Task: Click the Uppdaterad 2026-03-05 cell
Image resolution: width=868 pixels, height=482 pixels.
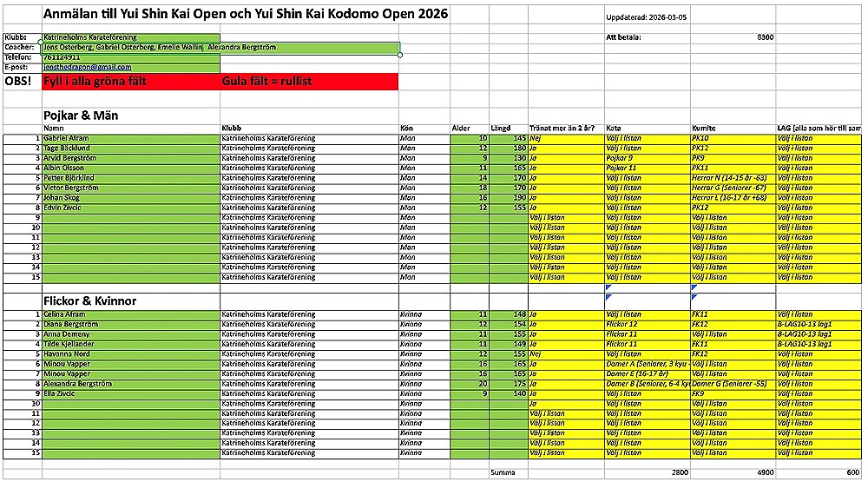Action: pyautogui.click(x=647, y=17)
